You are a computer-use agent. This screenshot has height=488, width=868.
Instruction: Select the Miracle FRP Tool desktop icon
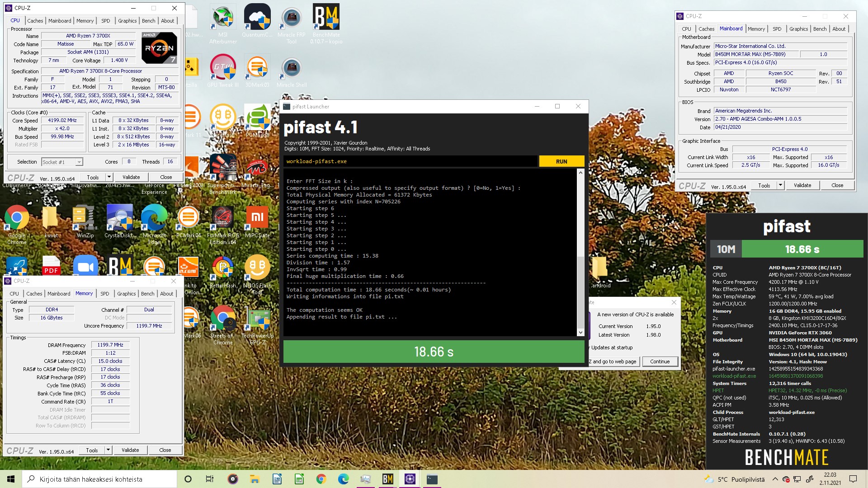[x=292, y=24]
